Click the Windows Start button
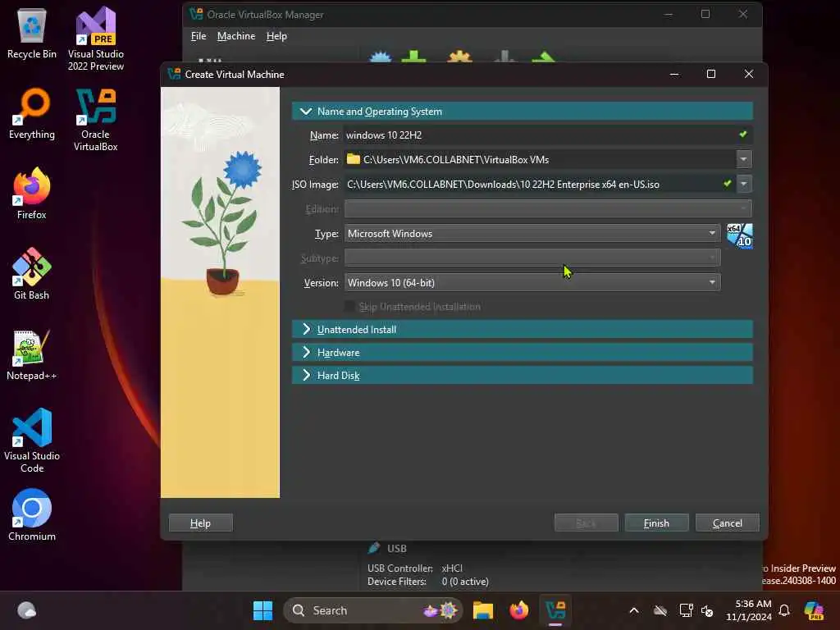This screenshot has width=840, height=630. click(x=262, y=610)
